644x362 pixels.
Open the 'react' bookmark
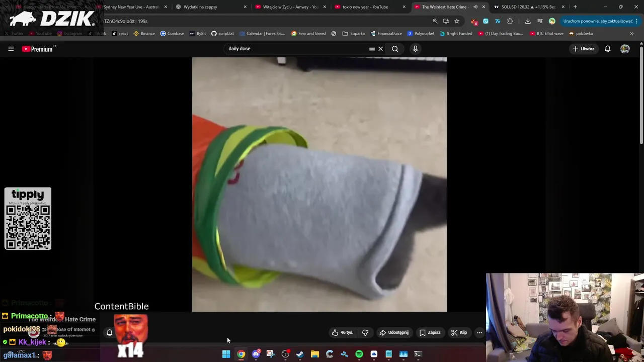coord(120,34)
